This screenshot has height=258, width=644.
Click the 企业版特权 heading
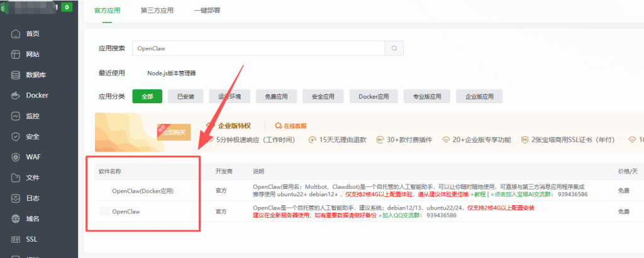click(x=234, y=126)
